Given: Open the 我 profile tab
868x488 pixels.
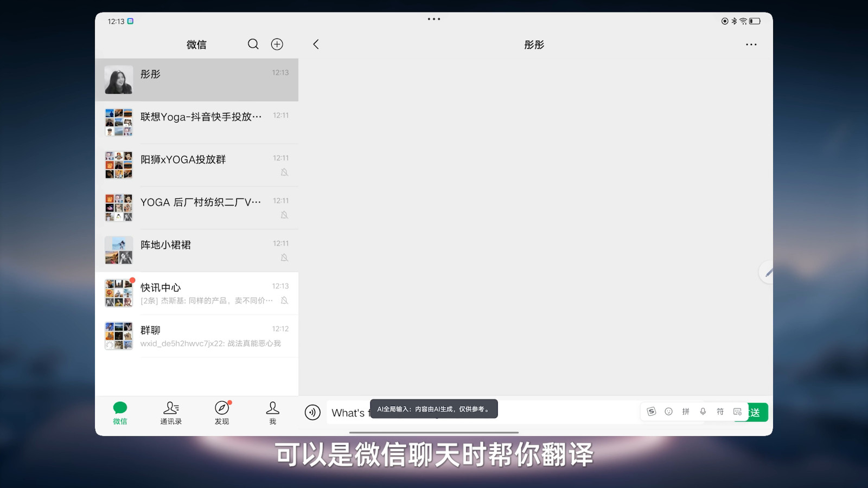Looking at the screenshot, I should click(273, 413).
